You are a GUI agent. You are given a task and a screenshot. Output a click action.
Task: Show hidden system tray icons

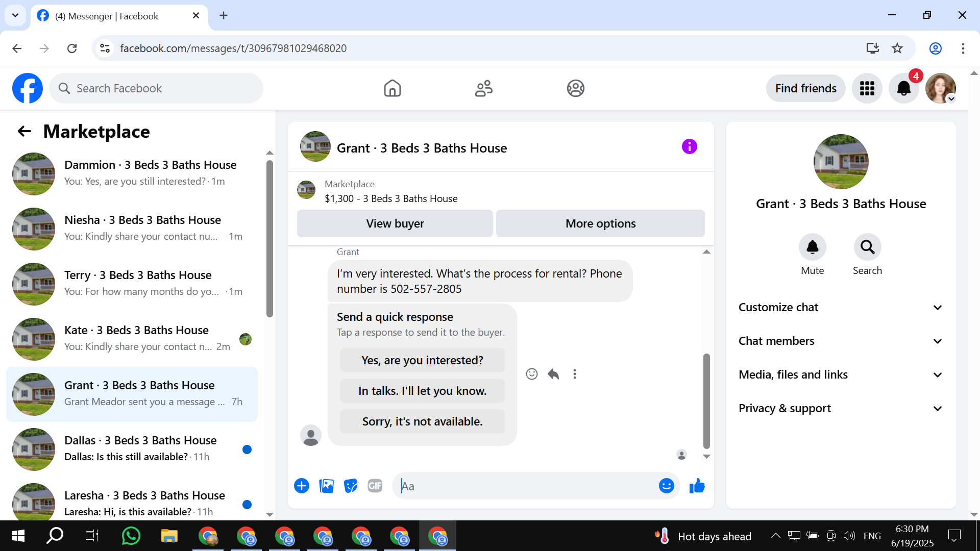[x=775, y=536]
